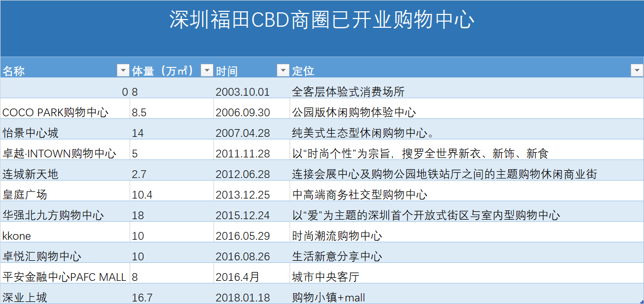This screenshot has width=644, height=304.
Task: Select cell 深业上城
Action: pyautogui.click(x=65, y=294)
